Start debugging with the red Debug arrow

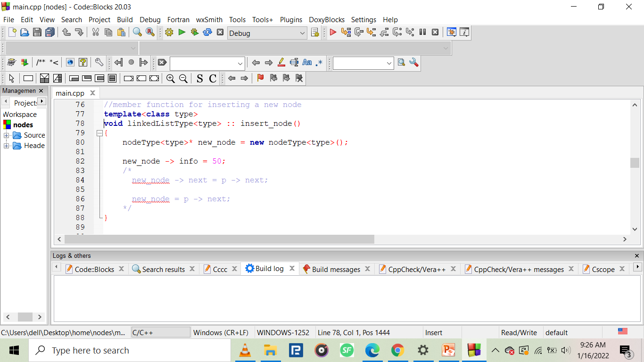pyautogui.click(x=333, y=32)
